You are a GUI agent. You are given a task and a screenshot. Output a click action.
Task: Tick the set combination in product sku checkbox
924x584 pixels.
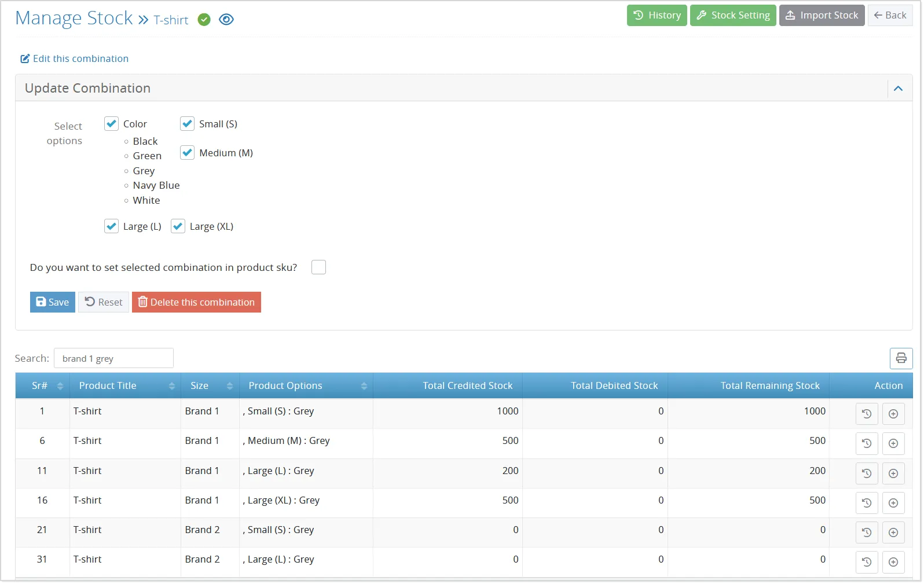(318, 267)
